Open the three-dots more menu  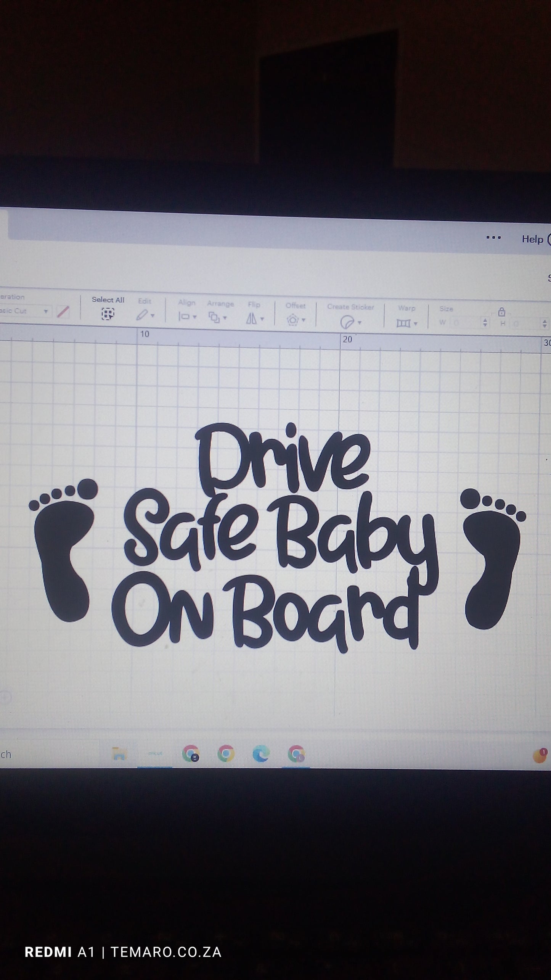[493, 238]
